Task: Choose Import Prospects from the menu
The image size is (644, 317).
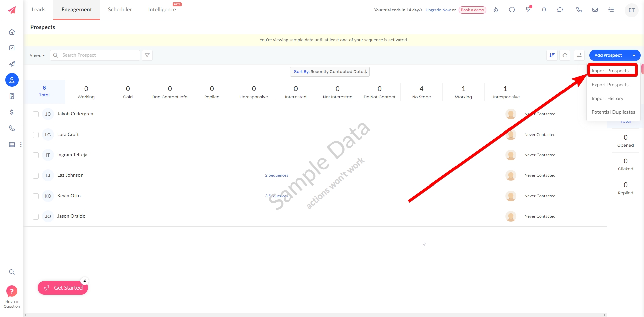Action: [x=610, y=71]
